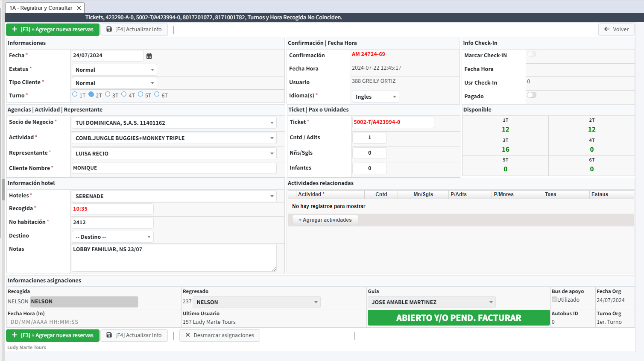
Task: Click the Recogida time field
Action: 112,209
